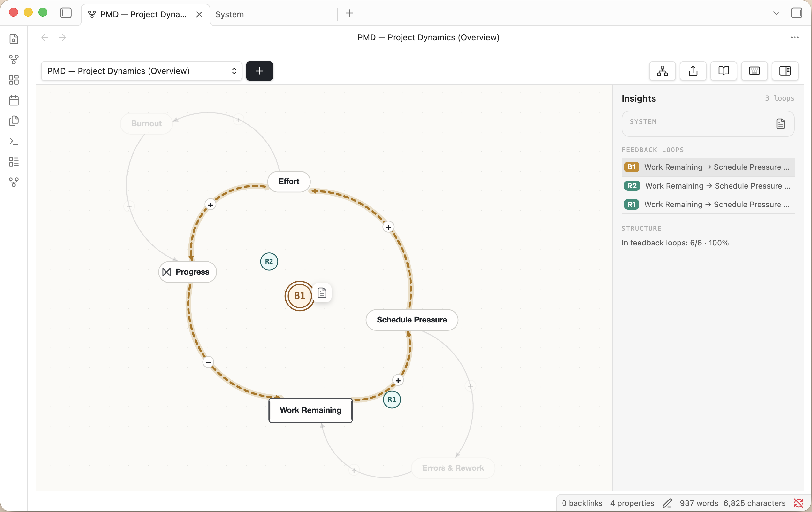812x512 pixels.
Task: Click the 6,825 characters status entry
Action: [754, 503]
